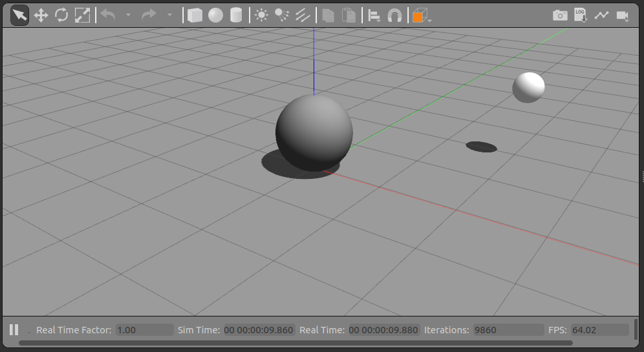Add a directional light
This screenshot has width=644, height=352.
coord(303,16)
